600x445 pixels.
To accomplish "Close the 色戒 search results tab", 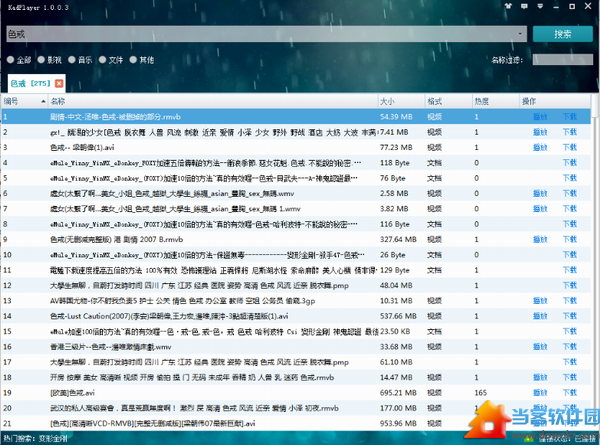I will [59, 83].
